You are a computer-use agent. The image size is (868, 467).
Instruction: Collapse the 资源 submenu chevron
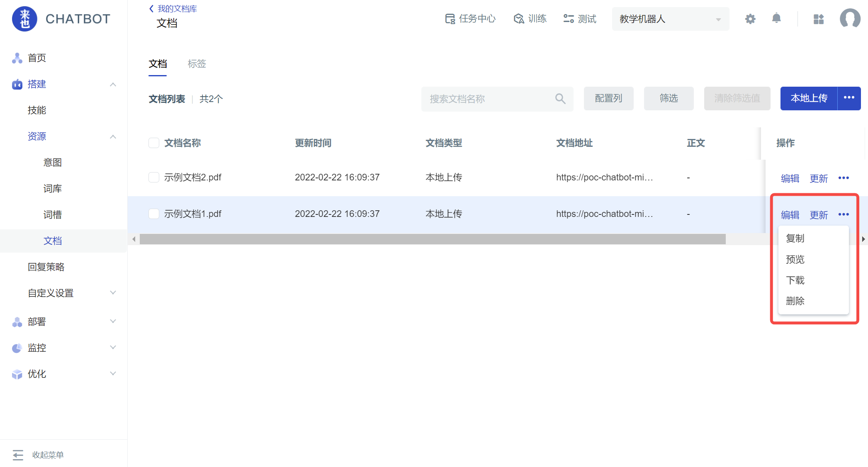(x=113, y=136)
